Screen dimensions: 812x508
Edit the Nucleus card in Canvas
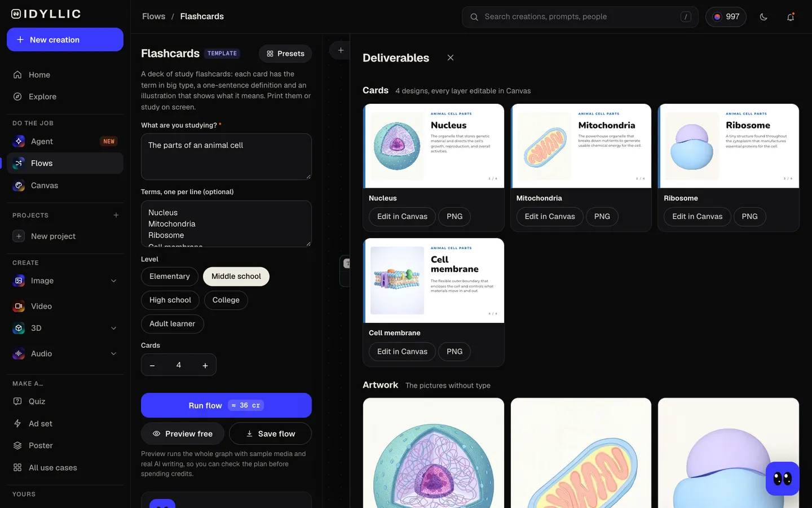(402, 216)
